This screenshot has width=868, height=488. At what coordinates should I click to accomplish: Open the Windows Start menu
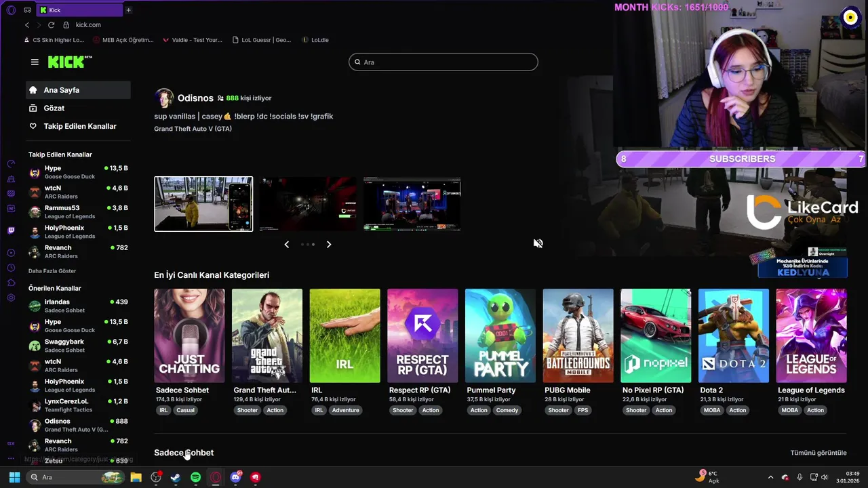coord(14,477)
